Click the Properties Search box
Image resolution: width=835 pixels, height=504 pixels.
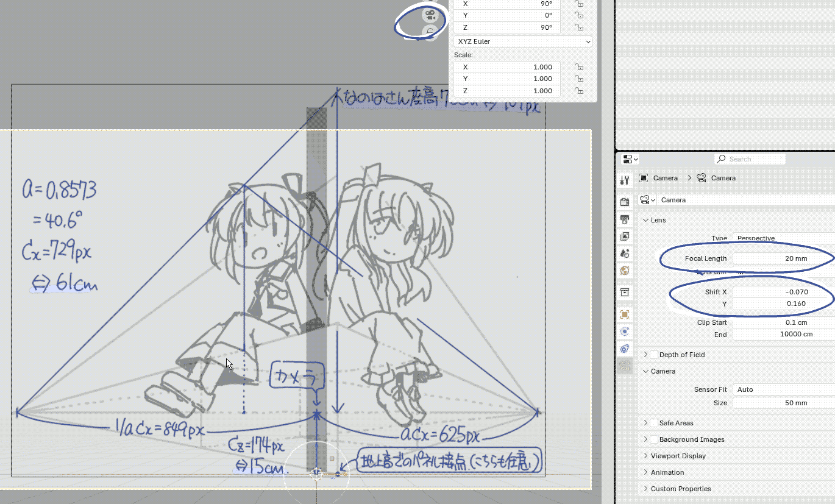[750, 159]
